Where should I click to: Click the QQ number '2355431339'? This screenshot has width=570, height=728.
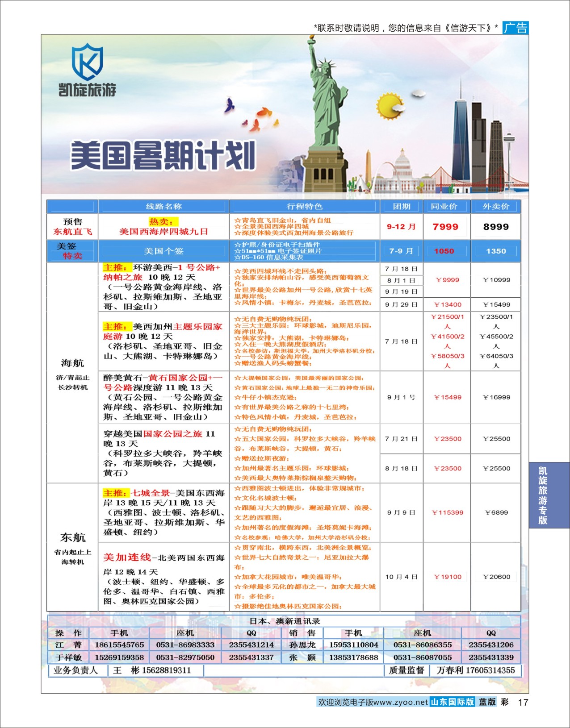coord(491,657)
